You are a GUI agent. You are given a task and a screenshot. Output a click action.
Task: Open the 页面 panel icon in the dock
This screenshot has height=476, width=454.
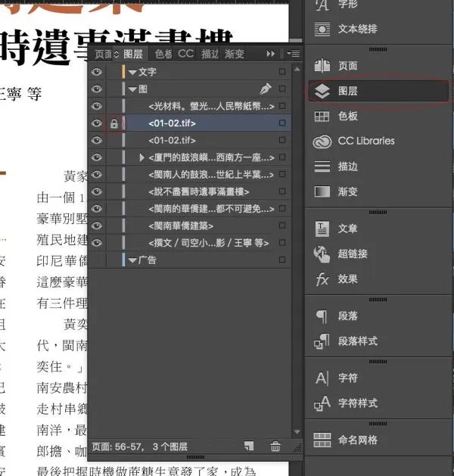pos(322,66)
